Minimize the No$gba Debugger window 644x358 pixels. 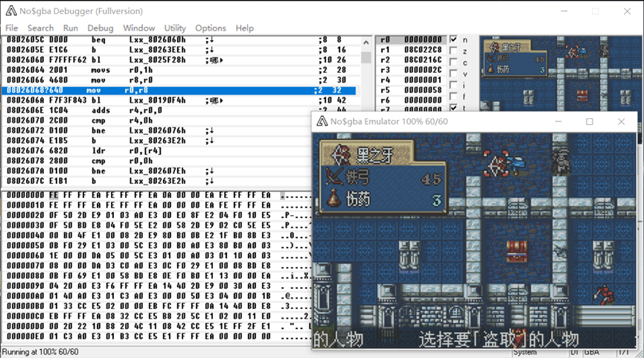tap(564, 11)
